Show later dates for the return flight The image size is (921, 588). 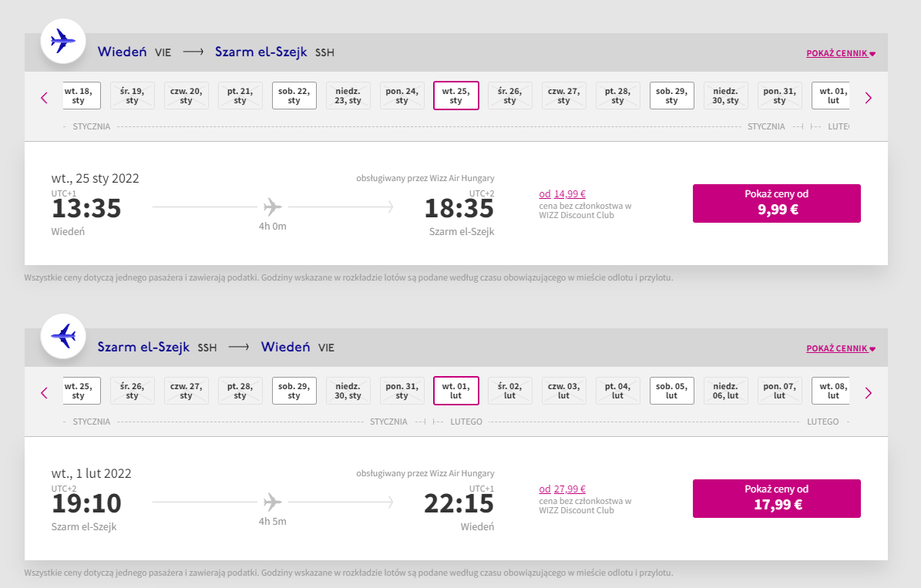coord(868,393)
